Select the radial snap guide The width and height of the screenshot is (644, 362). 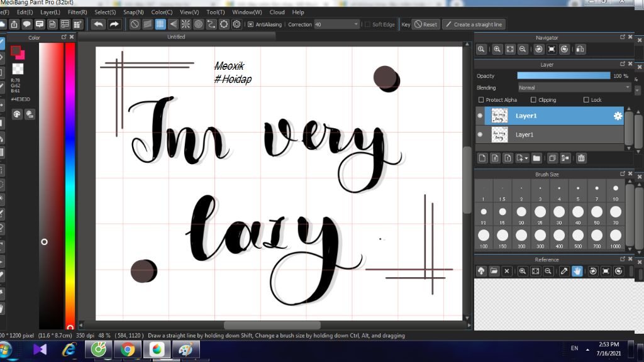coord(186,25)
